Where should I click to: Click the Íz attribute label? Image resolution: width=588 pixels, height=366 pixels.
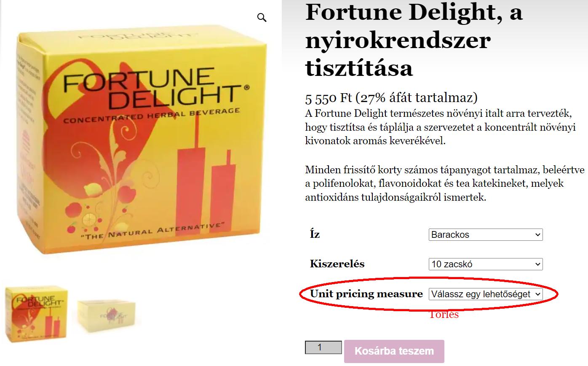coord(315,234)
